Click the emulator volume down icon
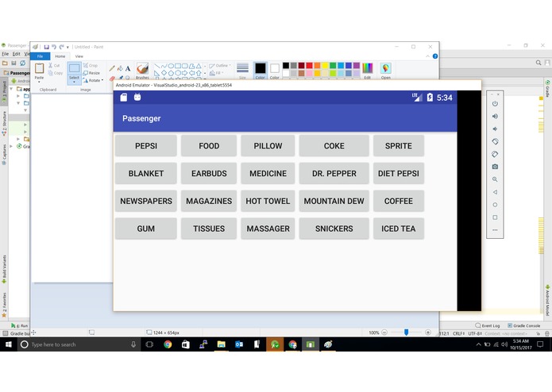The image size is (552, 392). pos(495,129)
